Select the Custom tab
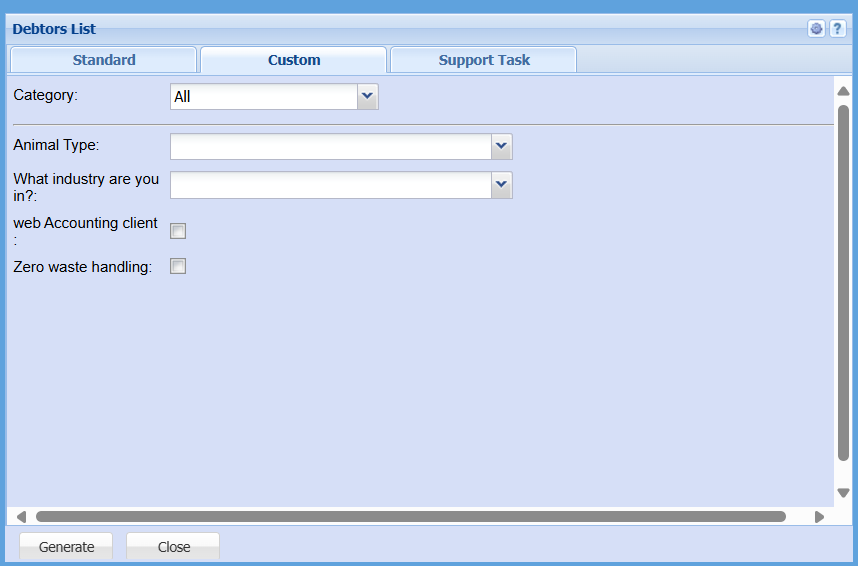The height and width of the screenshot is (566, 858). click(x=294, y=60)
